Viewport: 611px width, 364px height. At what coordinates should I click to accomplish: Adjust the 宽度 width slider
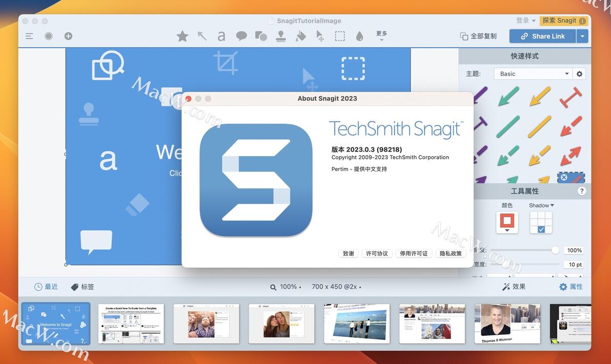525,264
